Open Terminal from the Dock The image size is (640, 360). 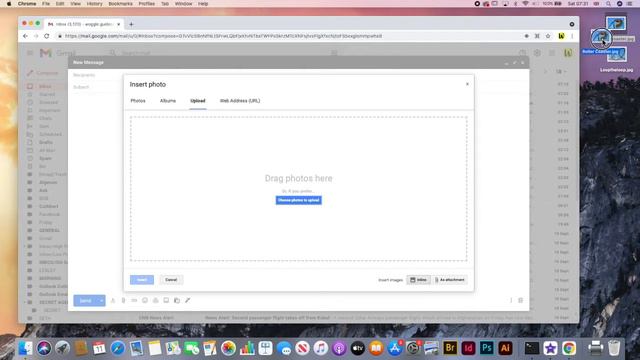click(531, 348)
